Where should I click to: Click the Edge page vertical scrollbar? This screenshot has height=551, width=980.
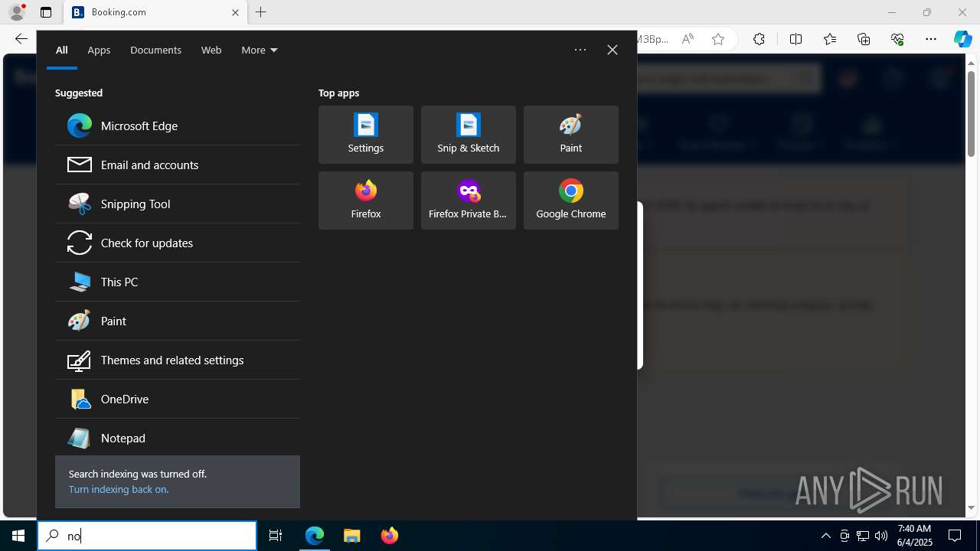[x=972, y=112]
